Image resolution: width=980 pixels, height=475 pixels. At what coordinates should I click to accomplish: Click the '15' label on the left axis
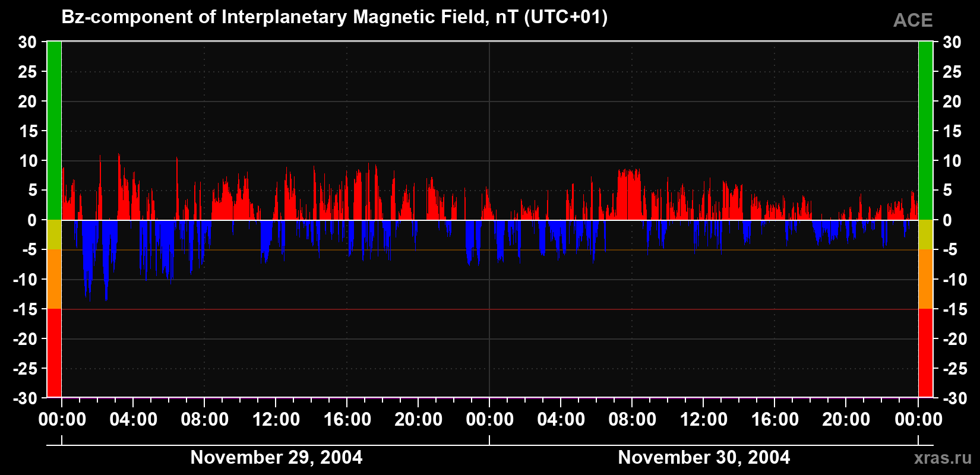pos(27,131)
